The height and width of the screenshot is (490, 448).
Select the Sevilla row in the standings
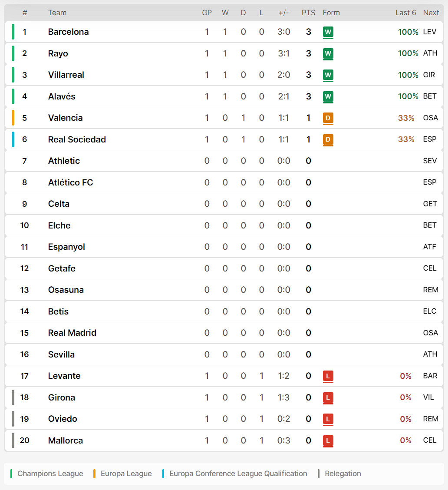(x=224, y=354)
